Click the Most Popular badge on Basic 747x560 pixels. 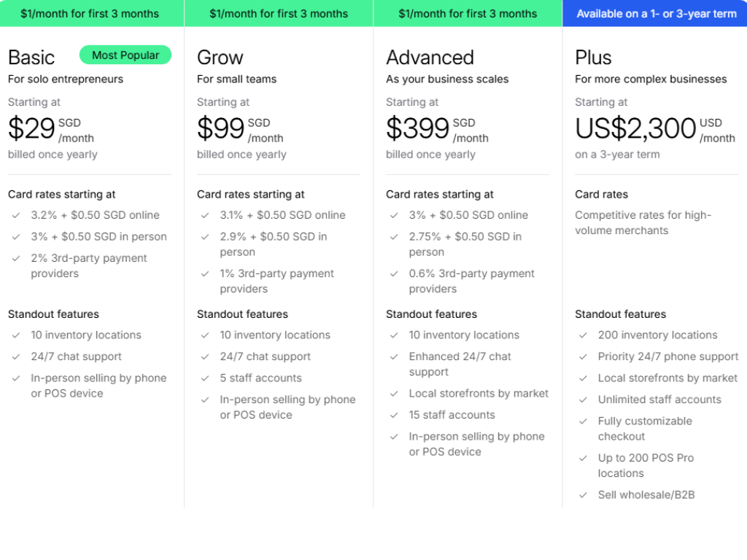[125, 55]
